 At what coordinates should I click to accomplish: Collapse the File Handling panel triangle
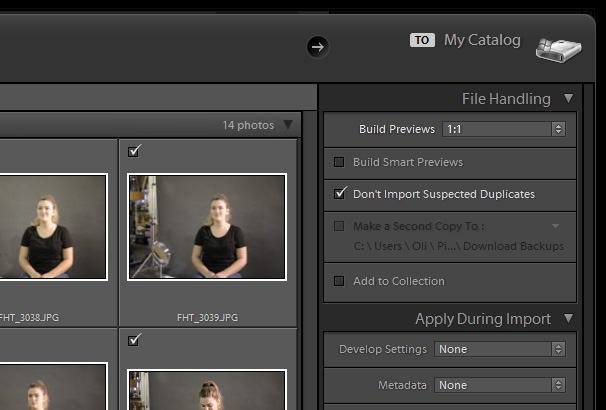tap(568, 99)
